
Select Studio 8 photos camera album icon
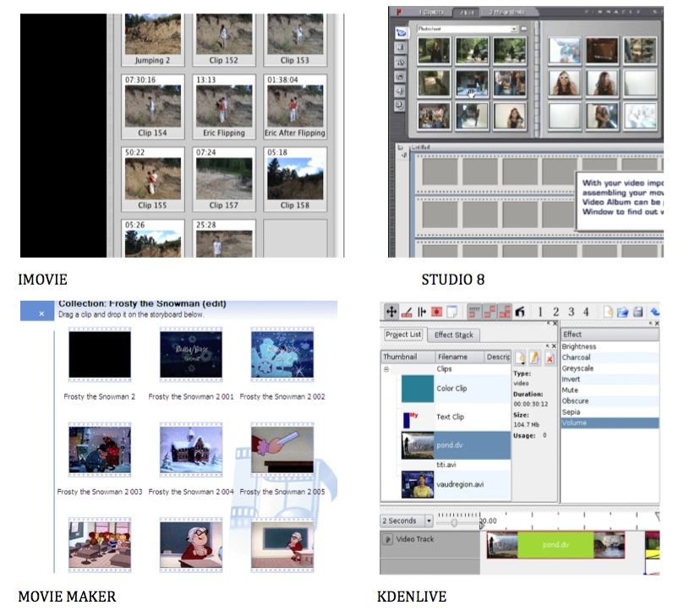tap(400, 76)
